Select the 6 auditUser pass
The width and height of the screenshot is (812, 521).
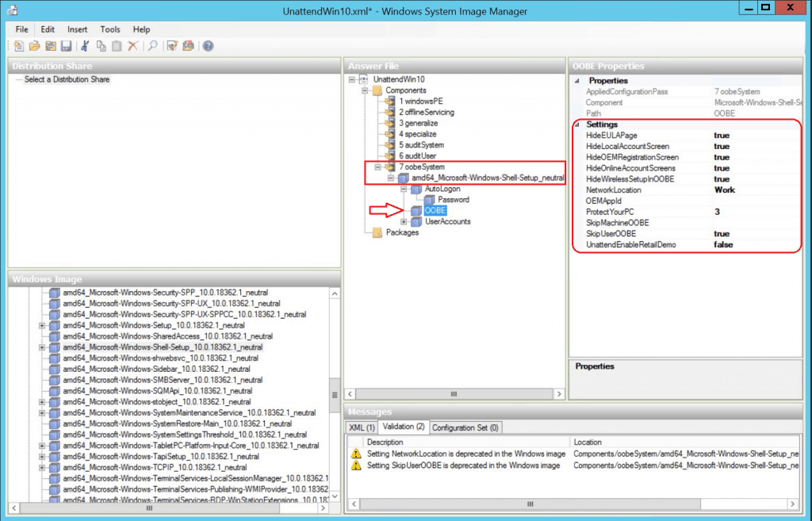pyautogui.click(x=417, y=156)
